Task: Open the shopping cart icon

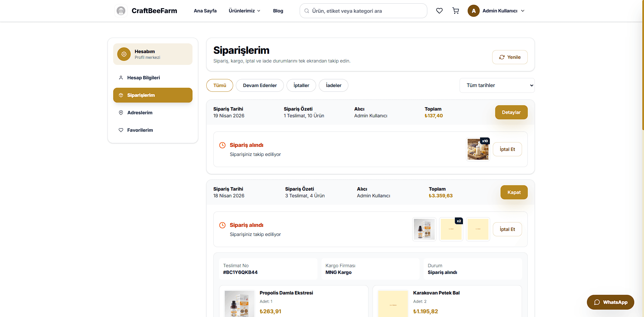Action: (x=456, y=11)
